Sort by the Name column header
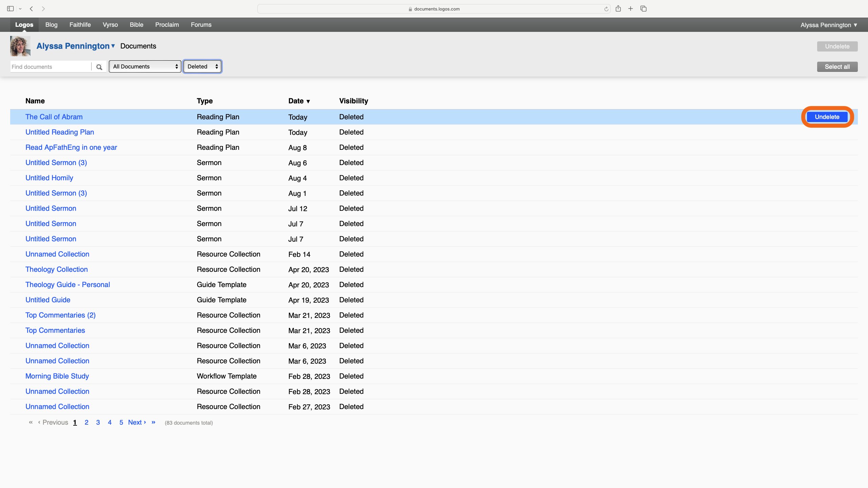868x488 pixels. click(35, 101)
